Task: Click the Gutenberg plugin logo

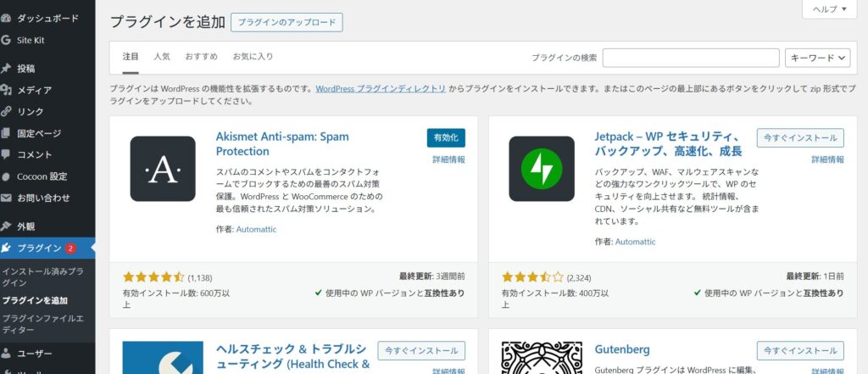Action: [x=542, y=357]
